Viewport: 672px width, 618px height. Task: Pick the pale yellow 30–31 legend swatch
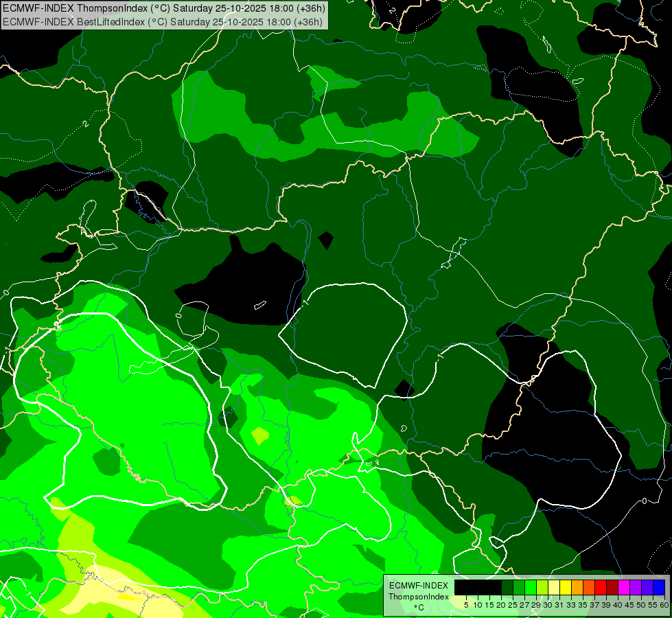point(554,587)
